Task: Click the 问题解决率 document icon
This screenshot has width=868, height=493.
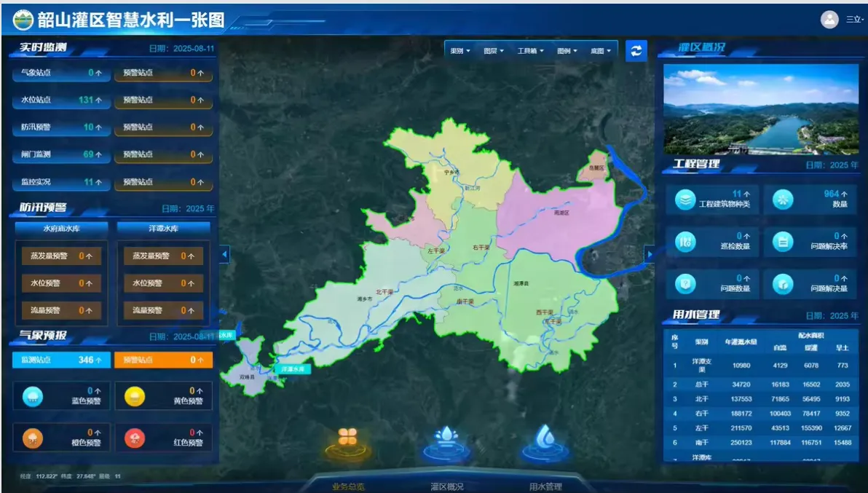Action: (x=783, y=242)
